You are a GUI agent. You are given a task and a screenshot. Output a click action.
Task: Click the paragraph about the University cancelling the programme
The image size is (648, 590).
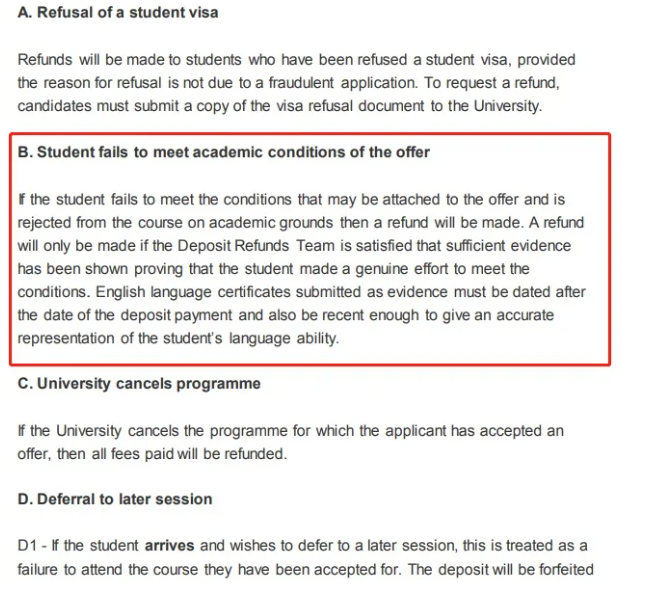coord(290,442)
